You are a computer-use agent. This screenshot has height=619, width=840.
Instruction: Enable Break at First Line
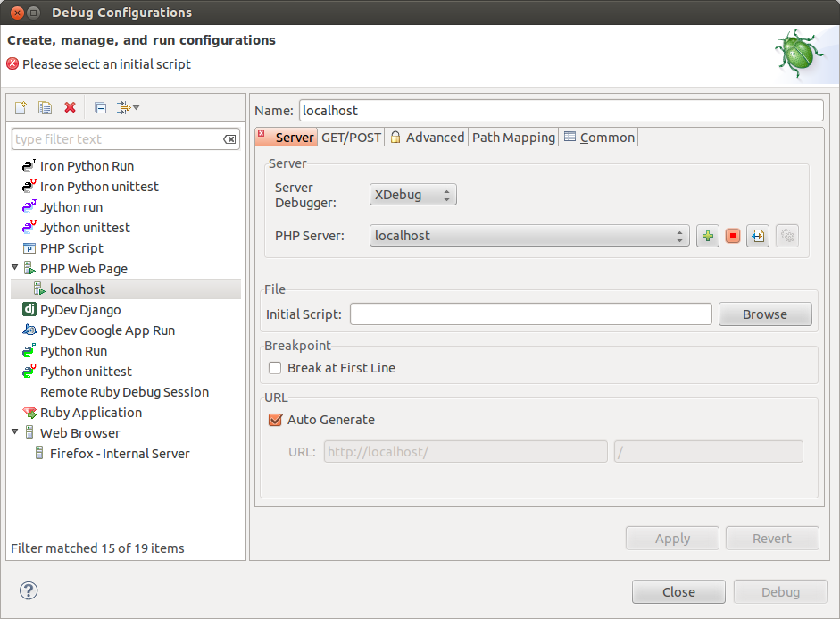click(275, 368)
